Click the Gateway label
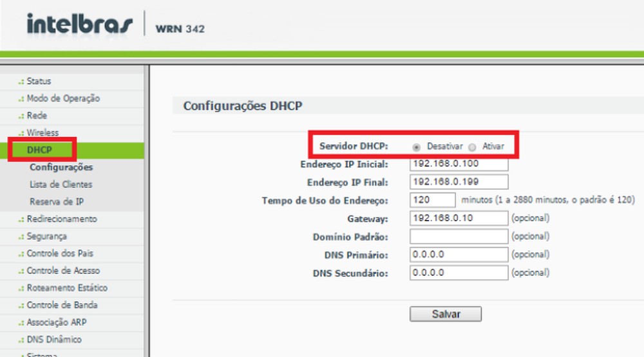The height and width of the screenshot is (357, 644). click(x=368, y=219)
